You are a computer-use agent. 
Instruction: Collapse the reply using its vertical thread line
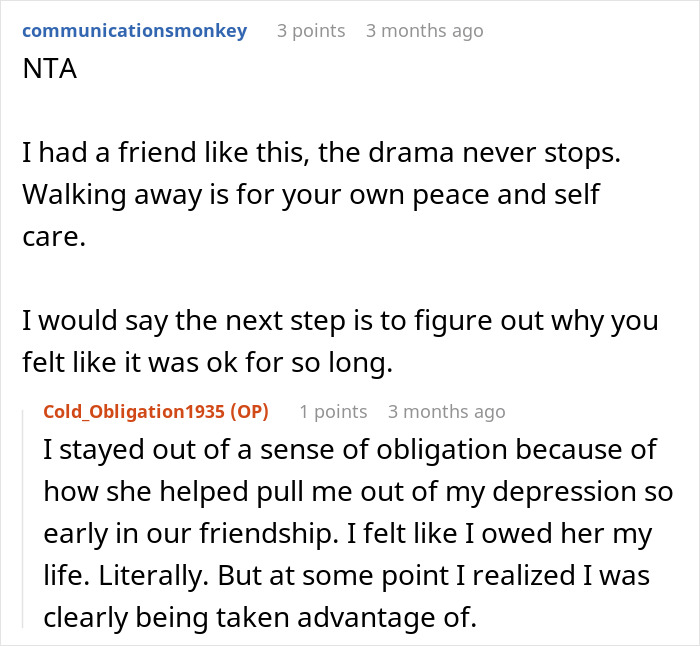pyautogui.click(x=24, y=520)
